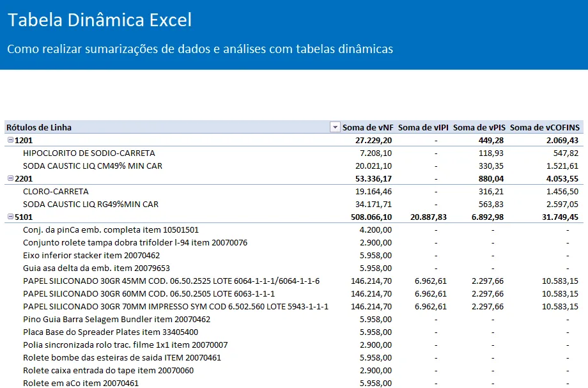Click the HIPOCLORITO DE SODIO-CARRETA row label
Viewport: 588px width, 388px height.
[89, 153]
